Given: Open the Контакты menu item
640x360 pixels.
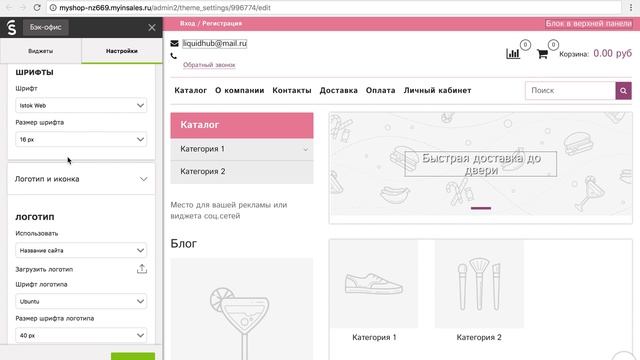Looking at the screenshot, I should (292, 90).
